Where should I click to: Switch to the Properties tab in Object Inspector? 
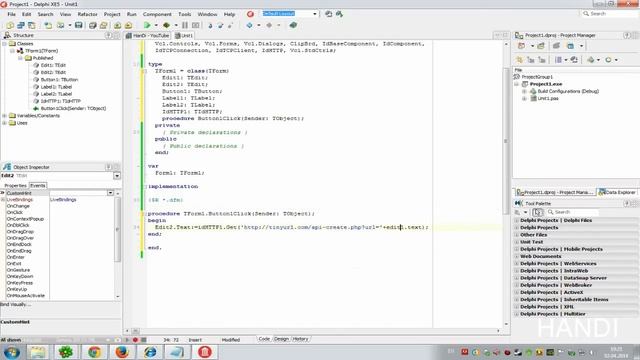click(16, 186)
